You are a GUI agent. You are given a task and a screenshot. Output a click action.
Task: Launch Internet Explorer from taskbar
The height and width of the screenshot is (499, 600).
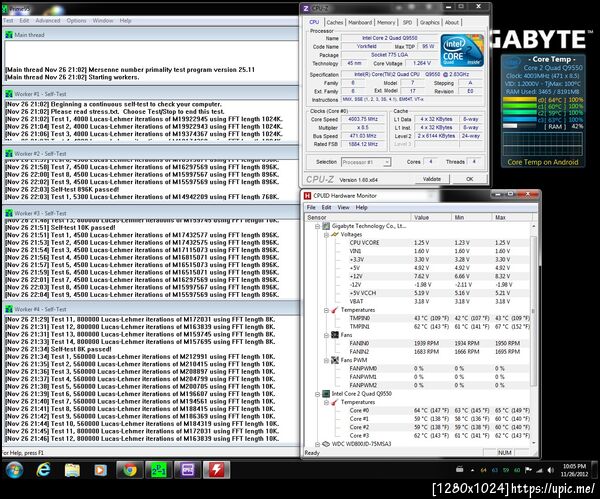point(43,470)
